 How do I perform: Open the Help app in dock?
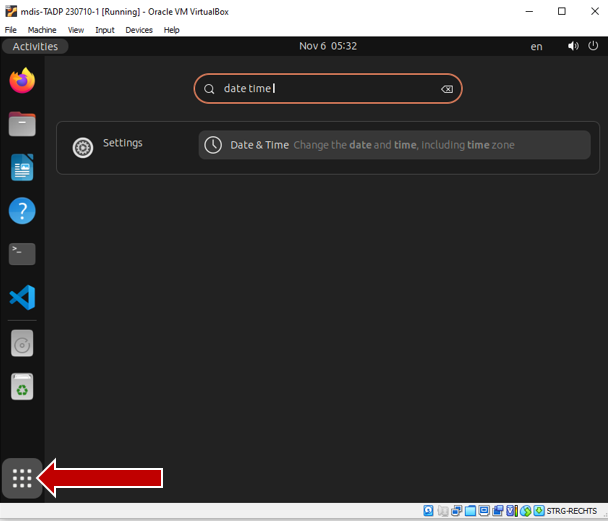[x=22, y=211]
